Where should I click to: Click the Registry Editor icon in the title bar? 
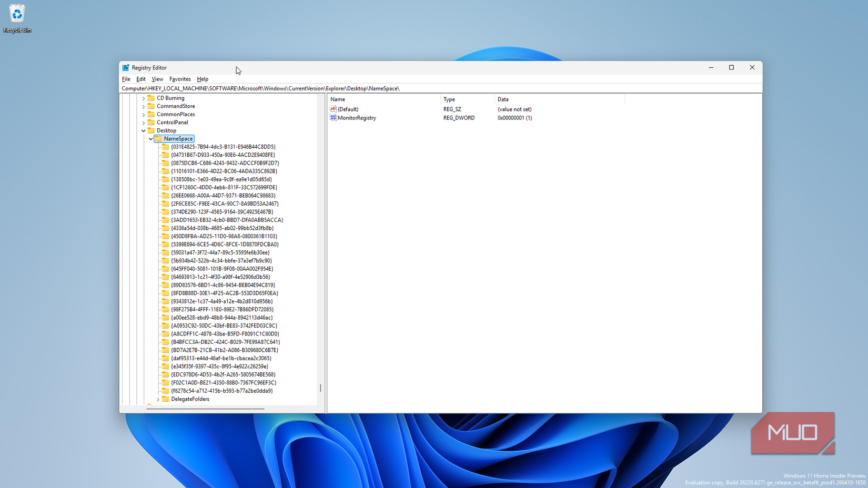125,67
